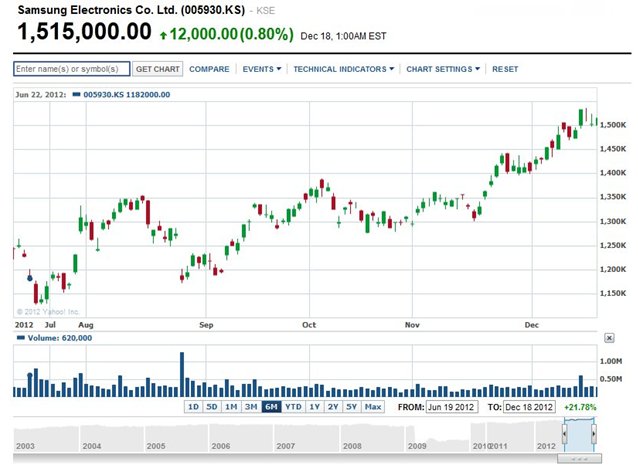Click the 1,500K axis label

613,125
